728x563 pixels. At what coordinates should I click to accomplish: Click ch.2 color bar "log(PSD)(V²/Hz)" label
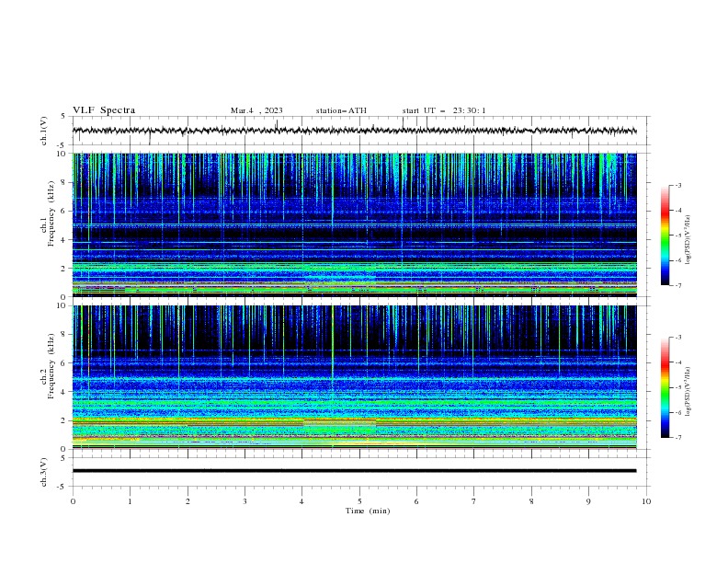[688, 392]
